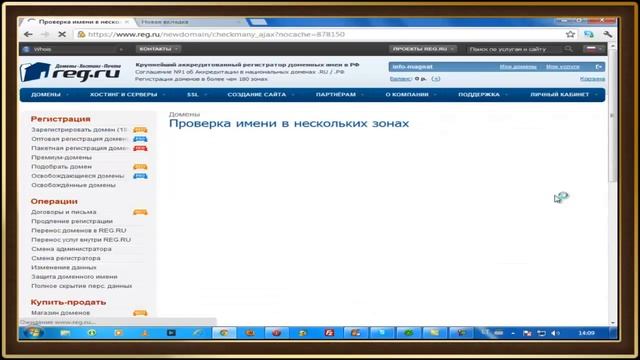Open Договоры и письма sidebar link
The width and height of the screenshot is (640, 360).
pos(64,212)
